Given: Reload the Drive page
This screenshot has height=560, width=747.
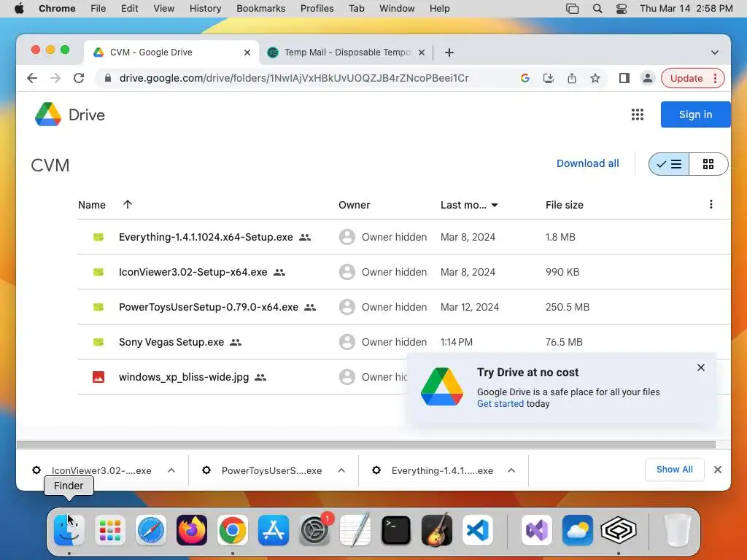Looking at the screenshot, I should (x=79, y=78).
